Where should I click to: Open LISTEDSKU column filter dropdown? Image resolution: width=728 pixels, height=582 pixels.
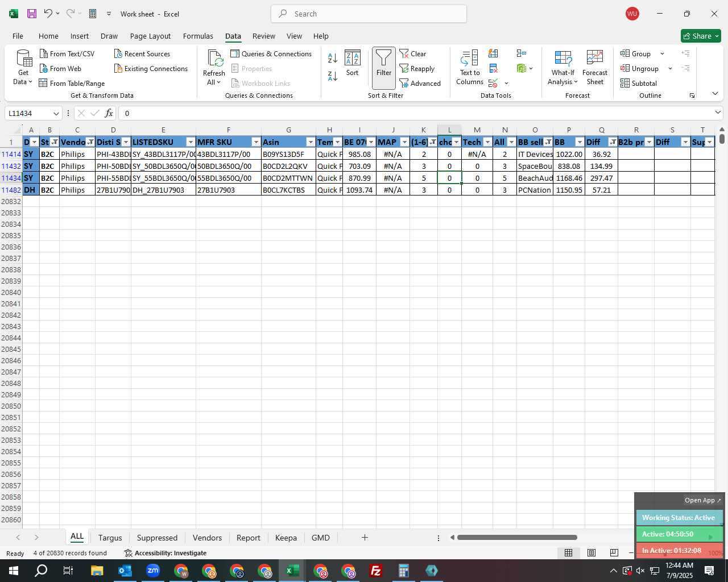click(191, 142)
